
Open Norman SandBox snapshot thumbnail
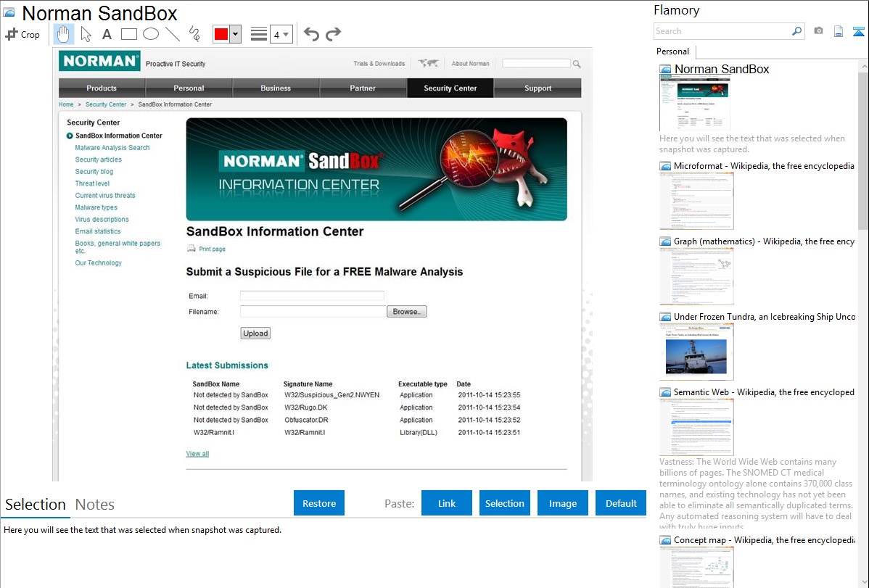pyautogui.click(x=695, y=104)
